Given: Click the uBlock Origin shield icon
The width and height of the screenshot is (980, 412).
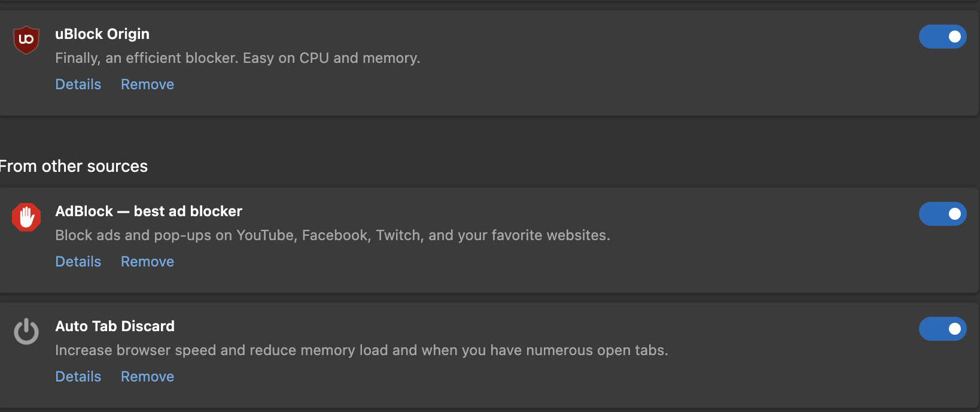Looking at the screenshot, I should pos(26,40).
